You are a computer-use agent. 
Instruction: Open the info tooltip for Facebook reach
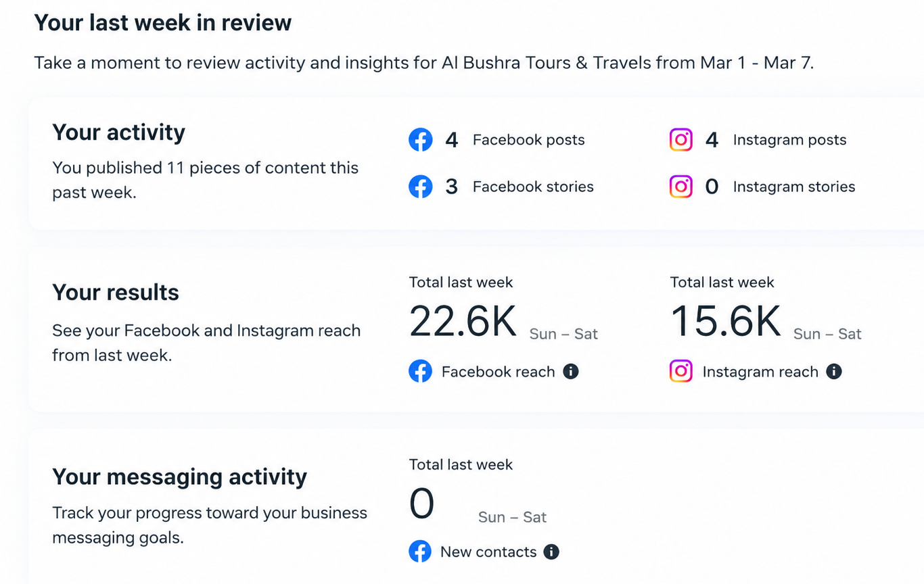point(571,372)
